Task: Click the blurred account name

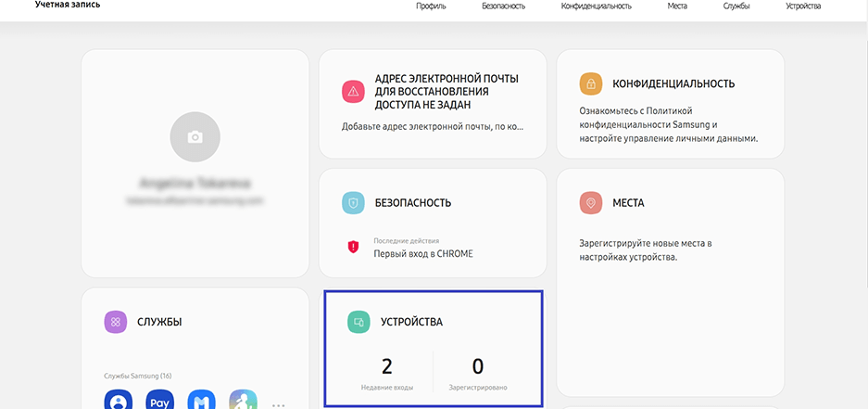Action: tap(195, 183)
